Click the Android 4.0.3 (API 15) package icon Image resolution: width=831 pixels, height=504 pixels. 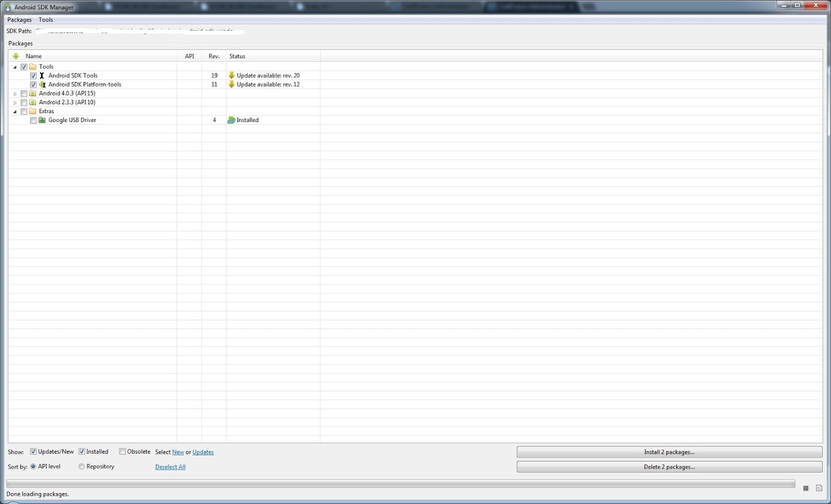pyautogui.click(x=33, y=93)
